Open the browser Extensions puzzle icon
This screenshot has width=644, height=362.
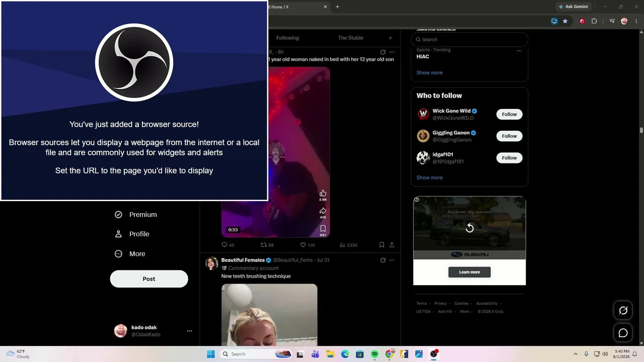pyautogui.click(x=594, y=21)
